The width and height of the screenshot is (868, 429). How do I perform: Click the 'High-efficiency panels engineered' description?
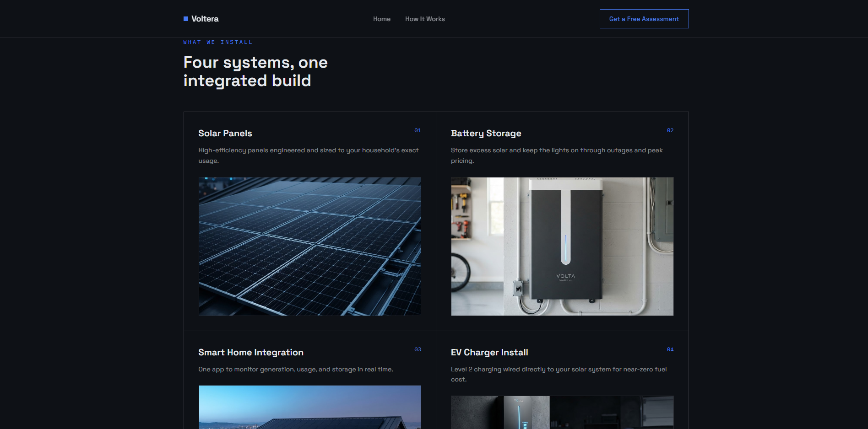click(309, 156)
